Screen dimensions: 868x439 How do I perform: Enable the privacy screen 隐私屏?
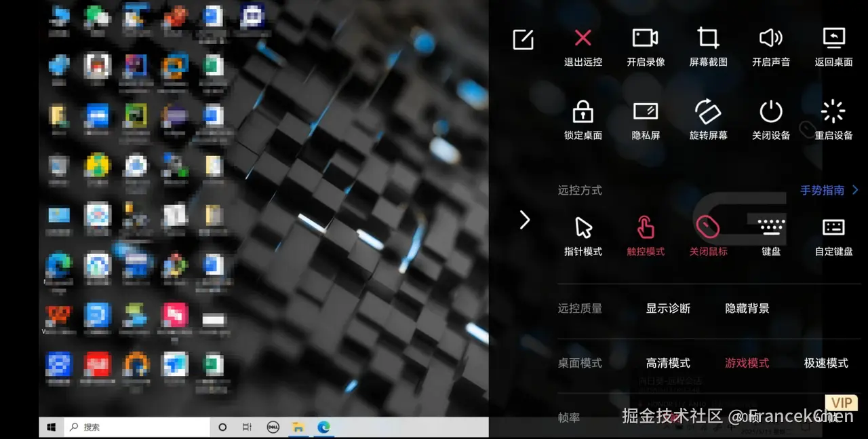point(646,120)
